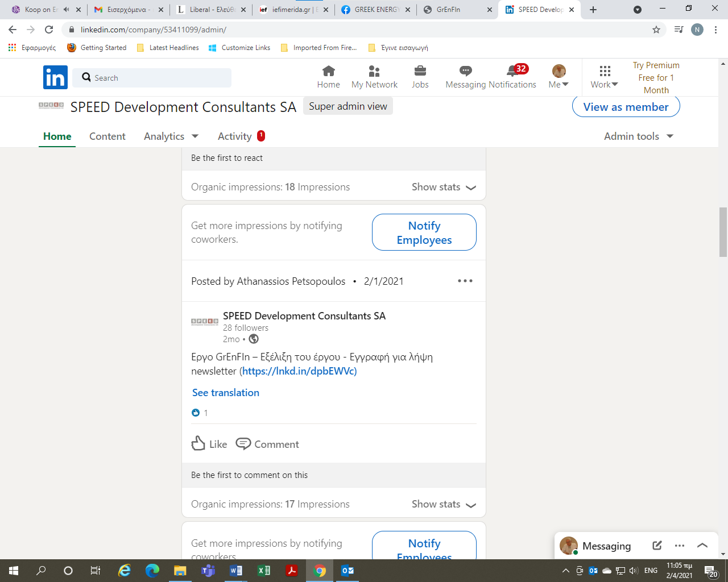This screenshot has height=582, width=728.
Task: Click the SPEED logo thumbnail in post
Action: [205, 322]
